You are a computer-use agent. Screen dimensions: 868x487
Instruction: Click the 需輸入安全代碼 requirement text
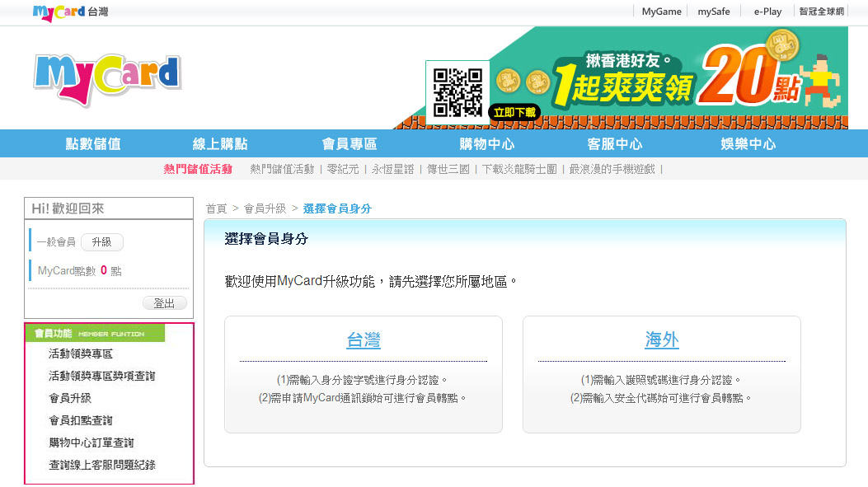(x=660, y=398)
